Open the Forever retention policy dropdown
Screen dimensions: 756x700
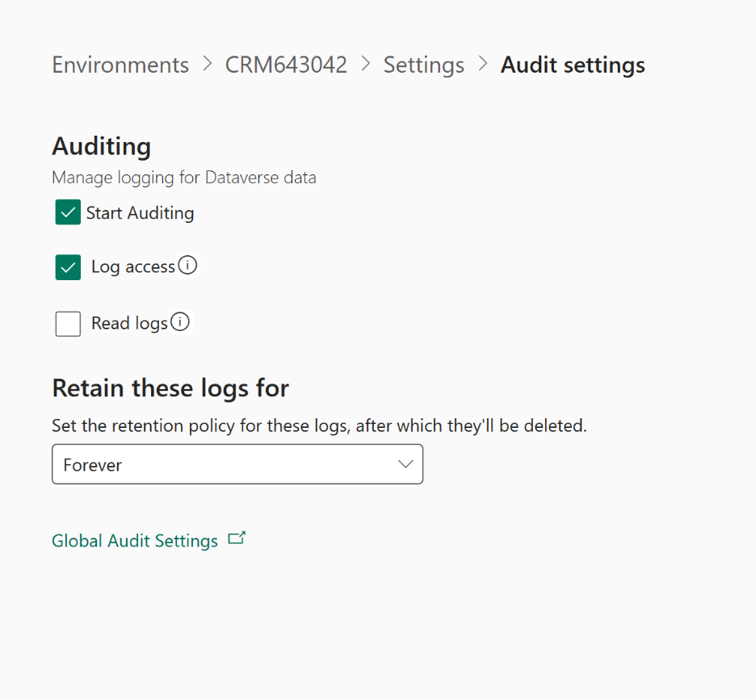point(237,464)
